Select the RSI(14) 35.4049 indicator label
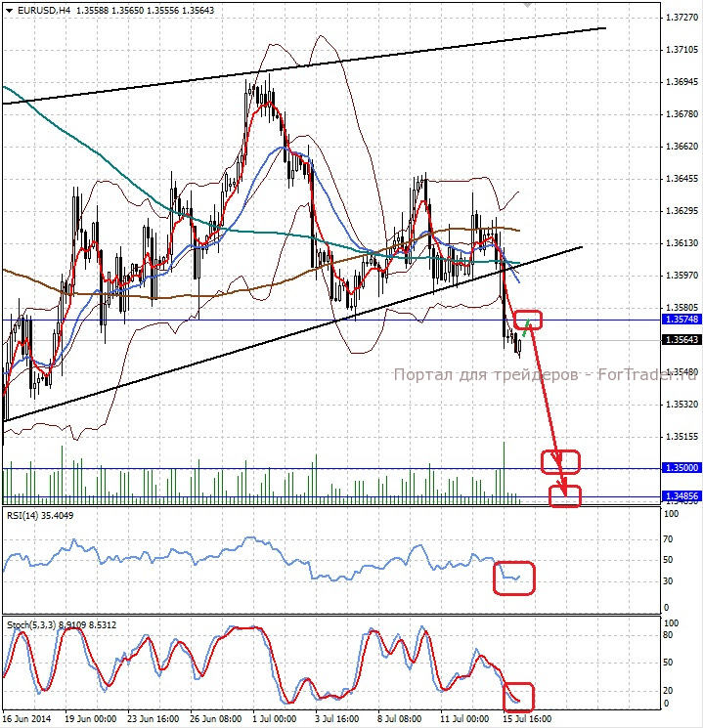Screen dimensions: 703x728 (40, 515)
